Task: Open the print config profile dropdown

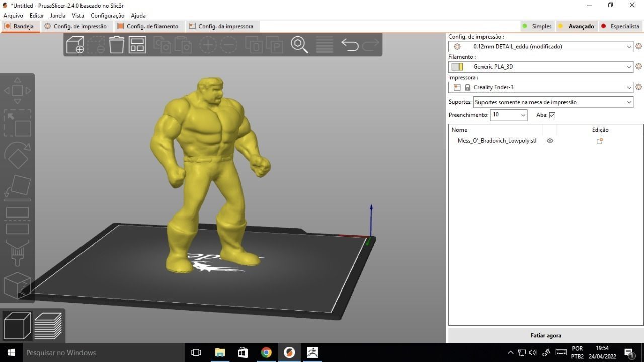Action: point(541,46)
